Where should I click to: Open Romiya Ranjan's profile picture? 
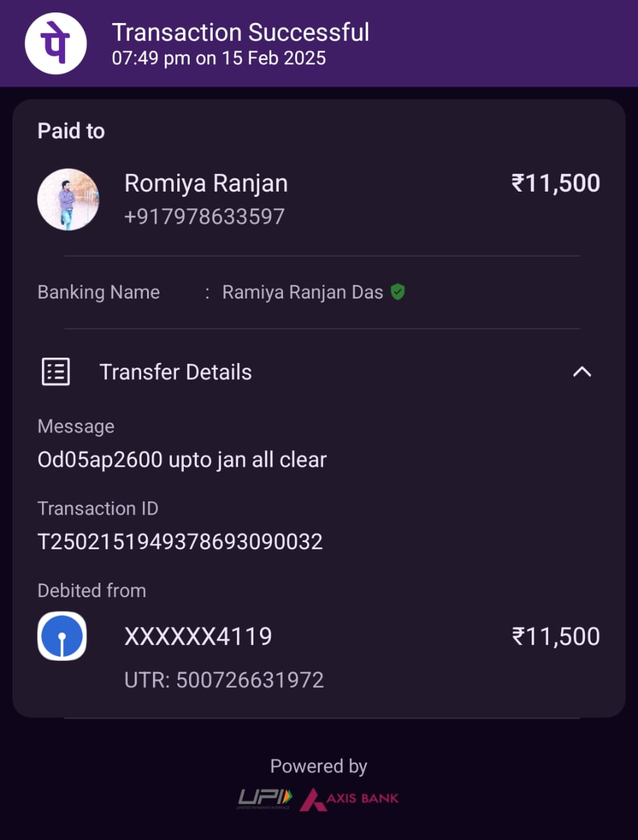[68, 199]
